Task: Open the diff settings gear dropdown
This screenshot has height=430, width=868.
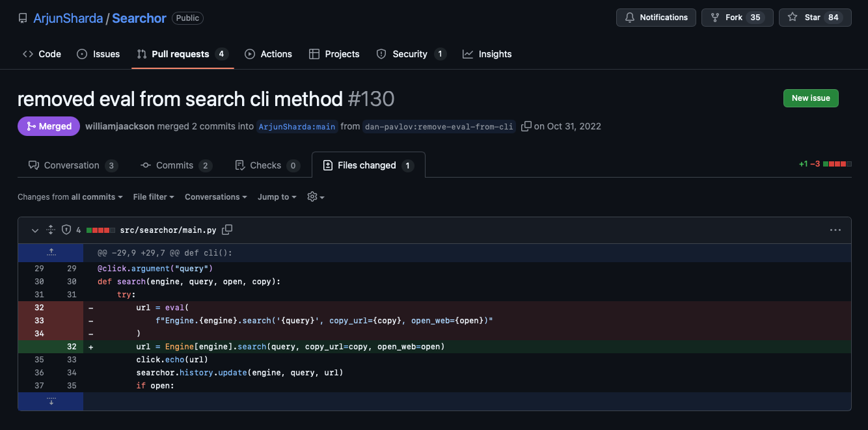Action: 316,197
